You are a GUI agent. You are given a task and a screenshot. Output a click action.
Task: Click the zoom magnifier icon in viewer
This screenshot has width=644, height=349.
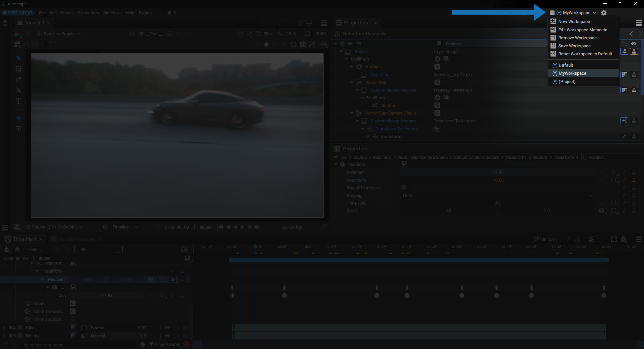280,34
